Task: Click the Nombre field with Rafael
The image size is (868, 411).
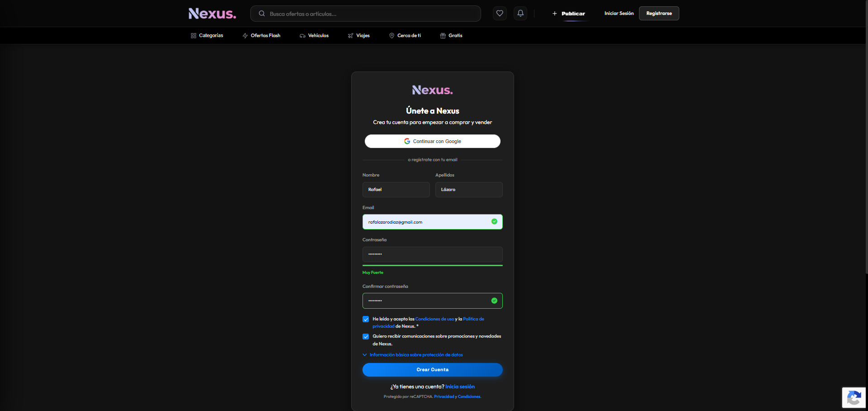Action: pyautogui.click(x=396, y=190)
